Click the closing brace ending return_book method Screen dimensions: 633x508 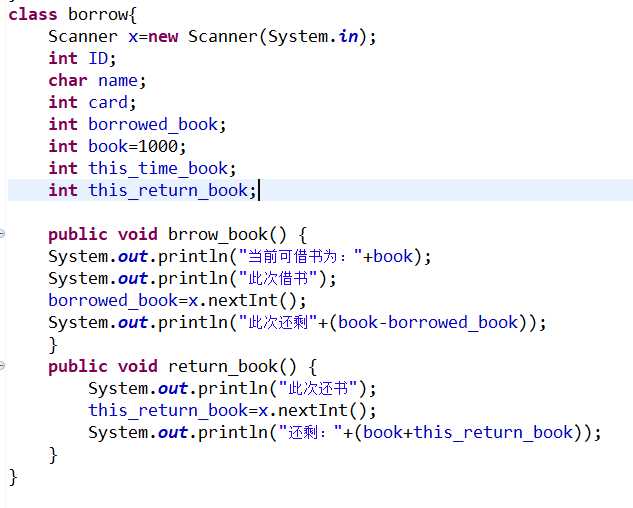point(53,455)
